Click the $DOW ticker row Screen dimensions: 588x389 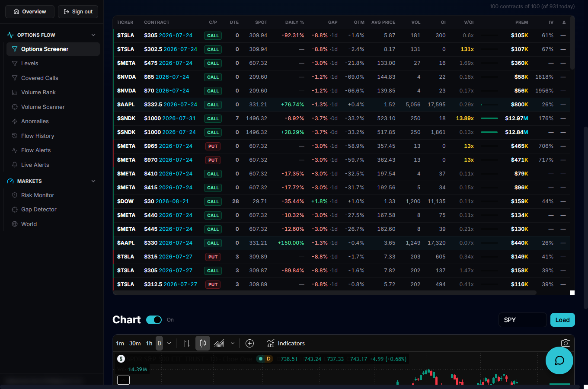342,201
